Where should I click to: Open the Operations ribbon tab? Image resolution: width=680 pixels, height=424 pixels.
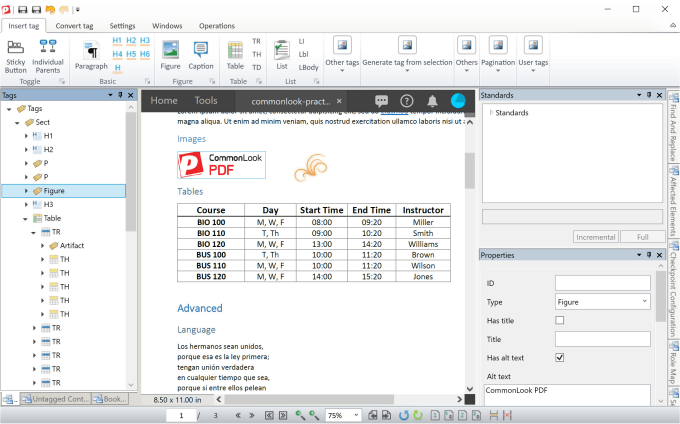[x=217, y=26]
